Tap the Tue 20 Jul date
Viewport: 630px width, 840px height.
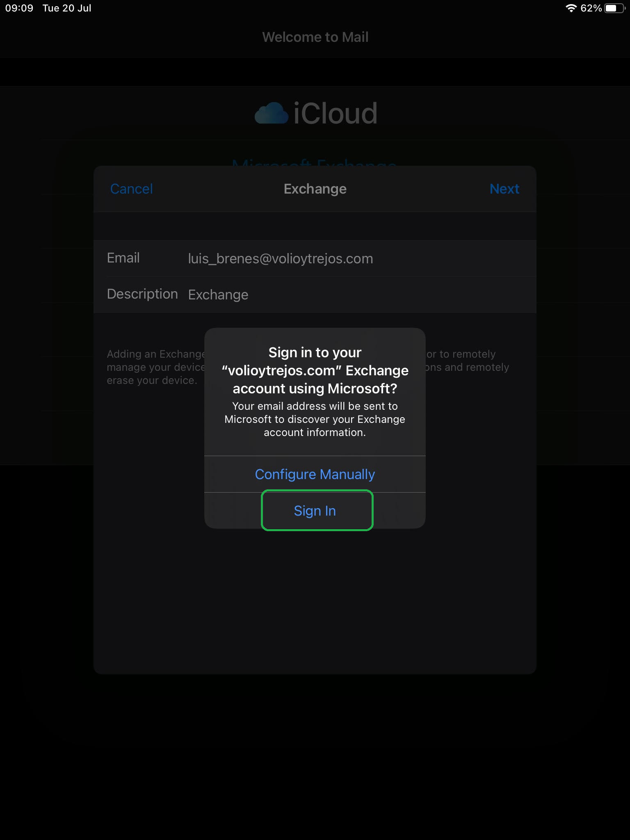[67, 8]
